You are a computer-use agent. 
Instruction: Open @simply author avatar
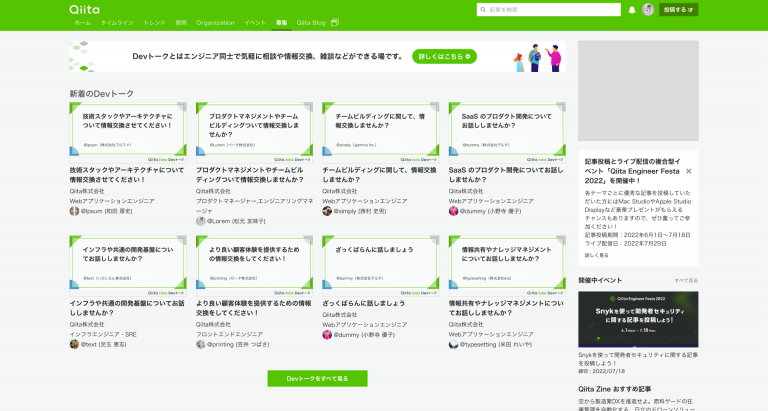[327, 211]
